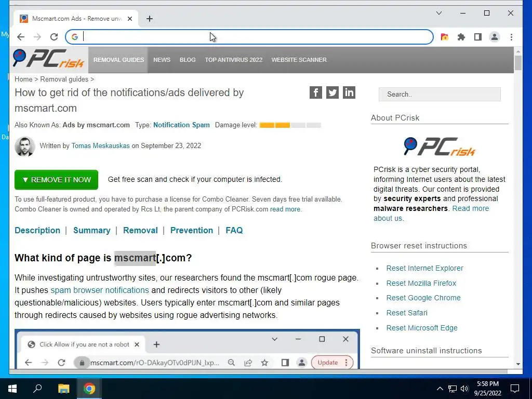Share article on Facebook
The image size is (532, 399).
315,92
